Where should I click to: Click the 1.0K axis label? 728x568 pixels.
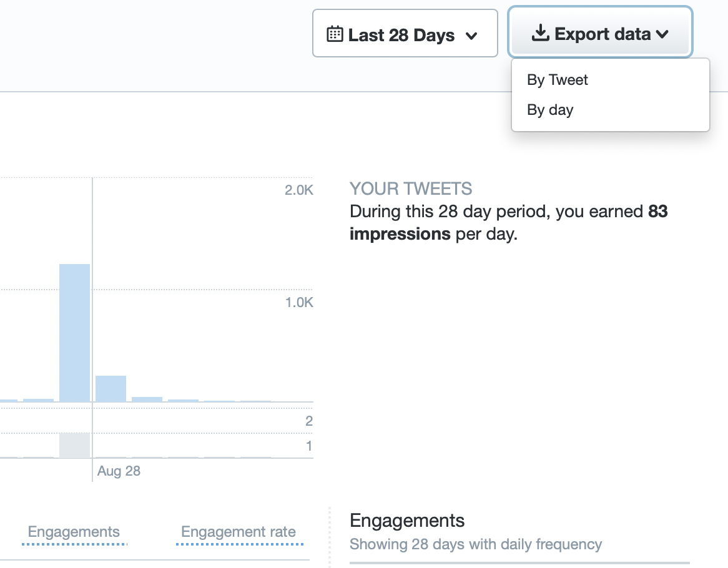298,303
